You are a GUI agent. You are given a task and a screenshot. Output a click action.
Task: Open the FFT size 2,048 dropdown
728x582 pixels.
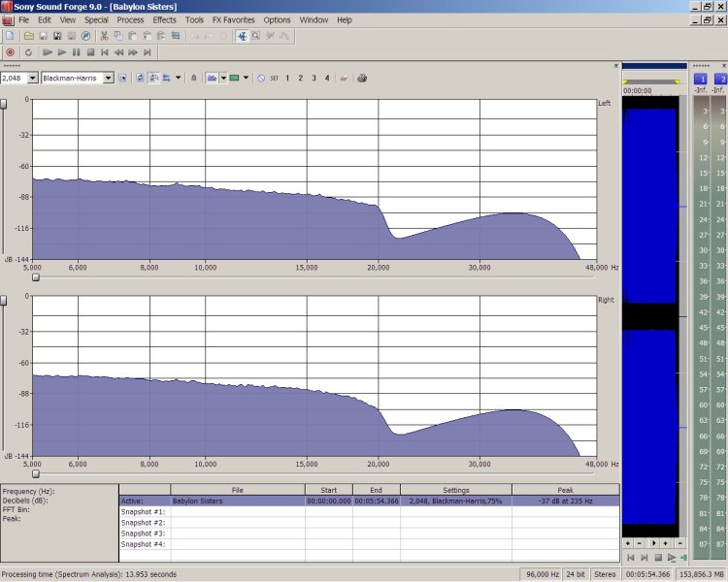point(33,78)
